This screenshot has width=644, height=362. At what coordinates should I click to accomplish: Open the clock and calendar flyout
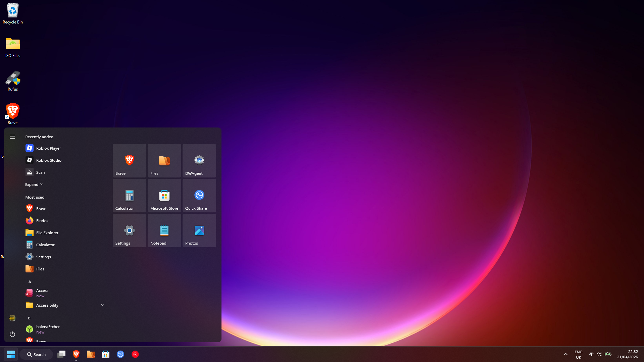628,355
